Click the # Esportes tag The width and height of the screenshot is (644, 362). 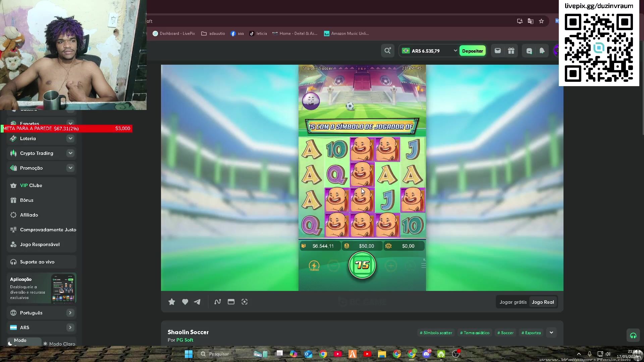coord(531,333)
